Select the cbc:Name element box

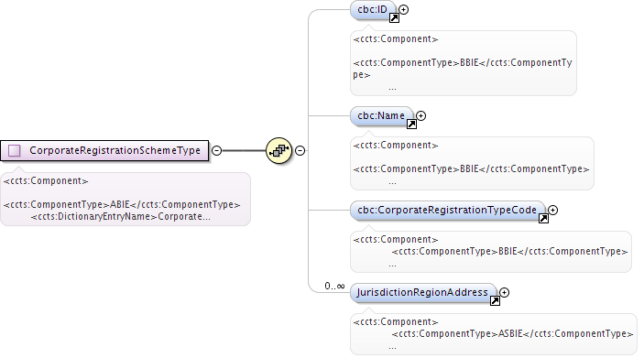tap(382, 116)
